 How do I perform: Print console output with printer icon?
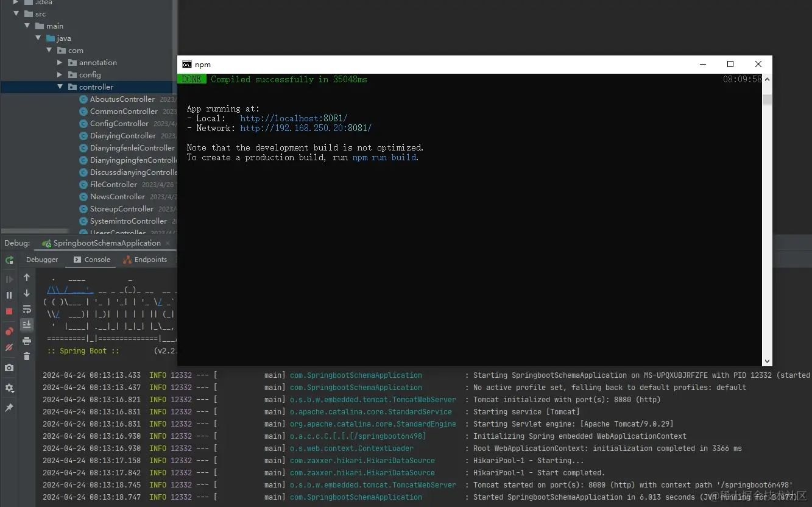pos(27,341)
